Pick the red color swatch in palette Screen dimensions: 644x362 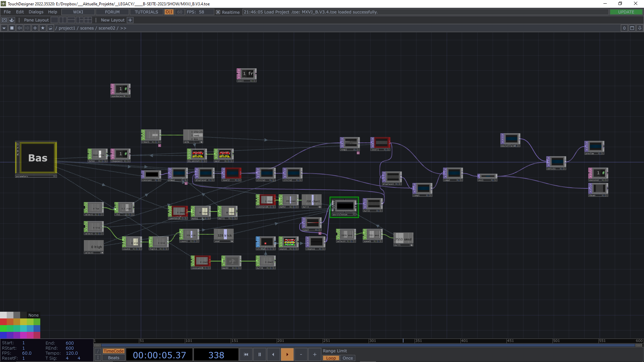click(x=3, y=322)
